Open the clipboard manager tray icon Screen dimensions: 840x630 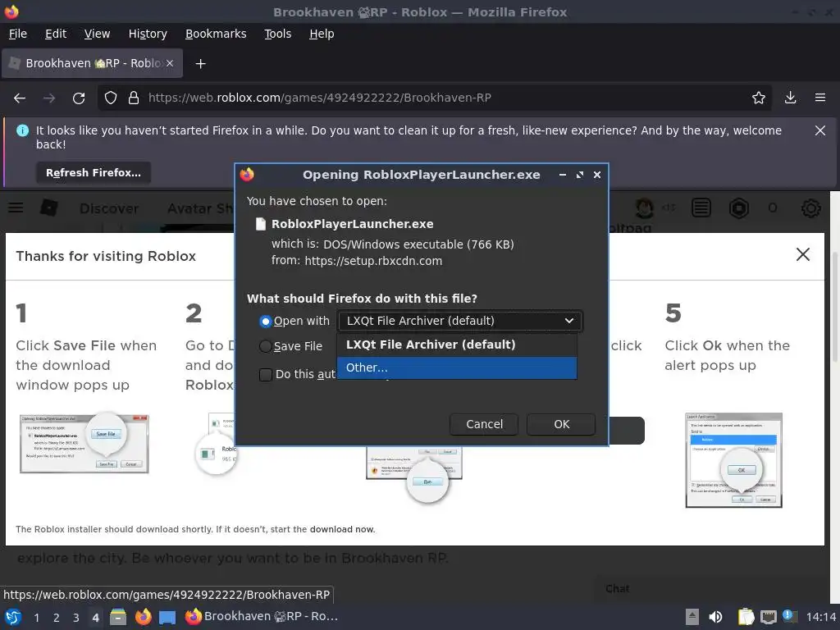click(x=745, y=617)
